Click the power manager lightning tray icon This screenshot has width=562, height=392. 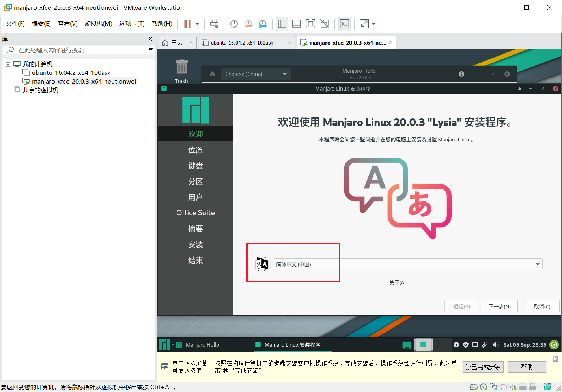coord(456,345)
